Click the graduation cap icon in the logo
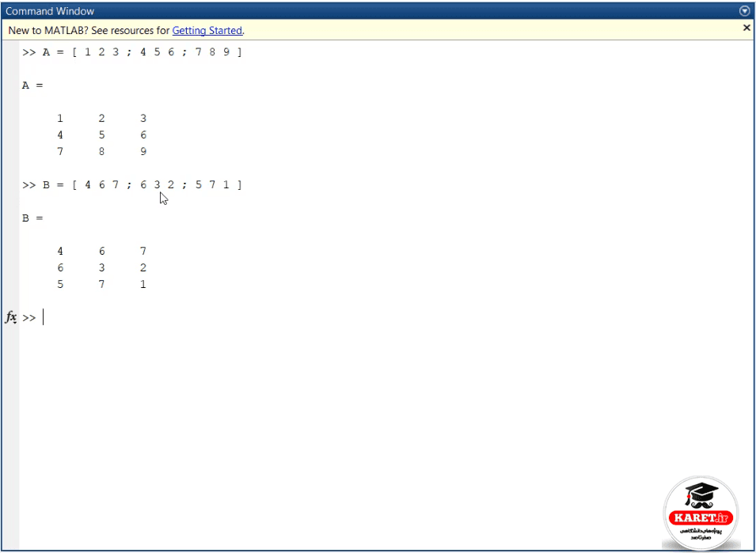The width and height of the screenshot is (756, 553). click(x=701, y=494)
